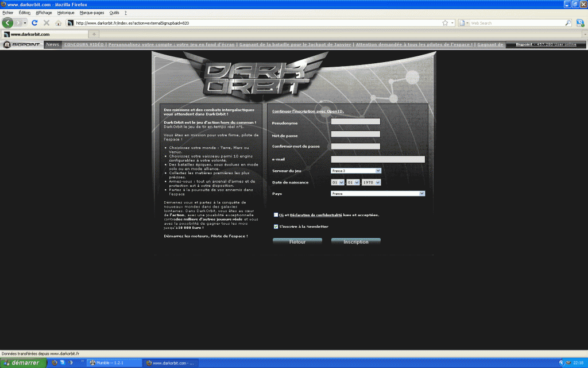Expand the quick launch overflow chevron
588x368 pixels.
coord(82,362)
